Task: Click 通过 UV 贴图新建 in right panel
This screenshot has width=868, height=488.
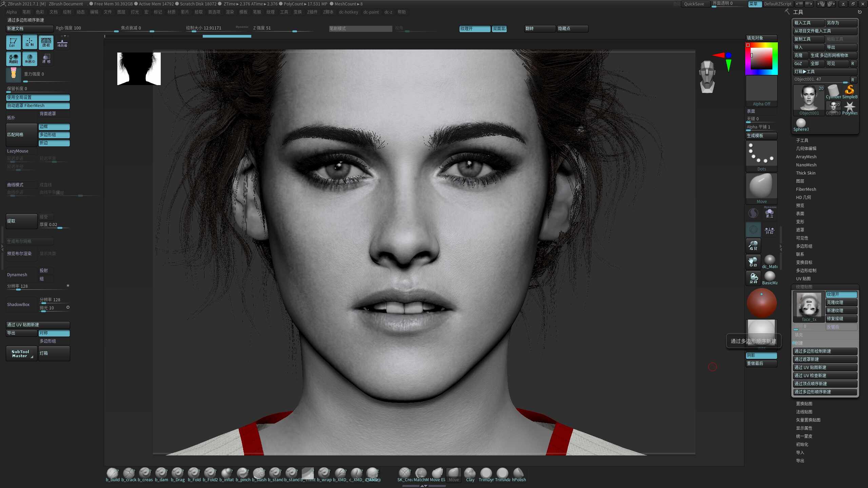Action: tap(825, 368)
